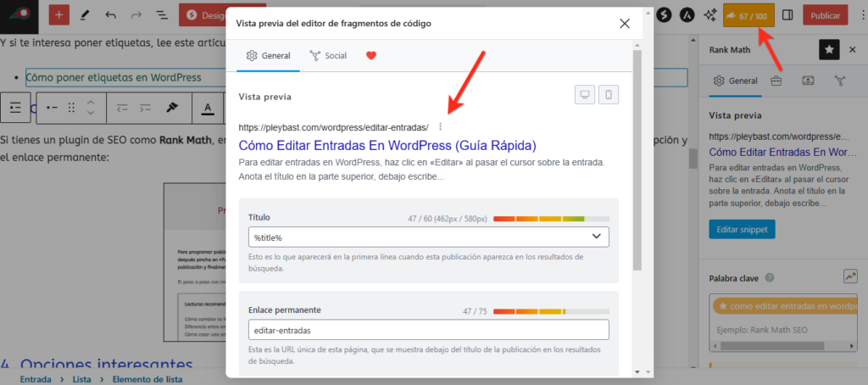Select the list item block icon

point(52,108)
